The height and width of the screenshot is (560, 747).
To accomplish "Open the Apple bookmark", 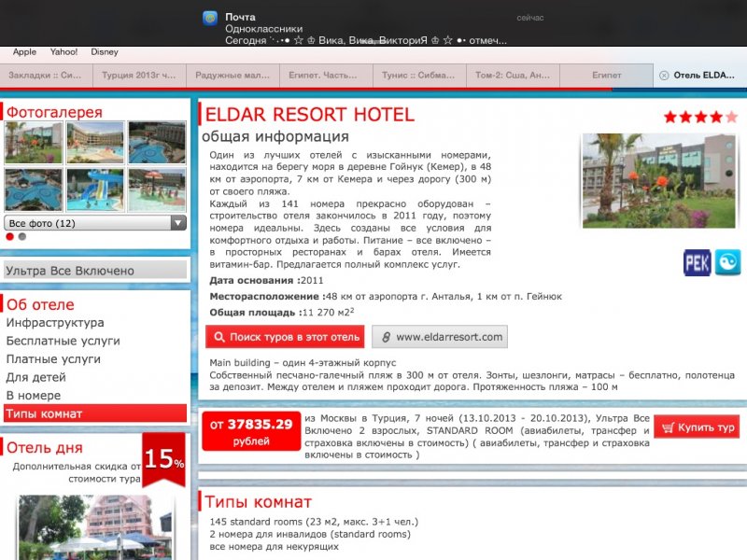I will point(24,52).
